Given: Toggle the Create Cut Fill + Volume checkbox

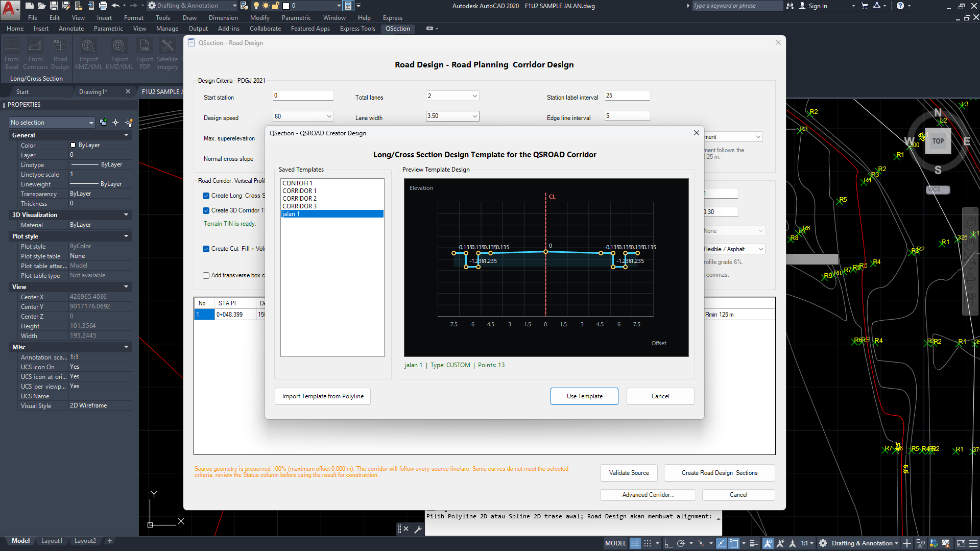Looking at the screenshot, I should click(x=206, y=249).
